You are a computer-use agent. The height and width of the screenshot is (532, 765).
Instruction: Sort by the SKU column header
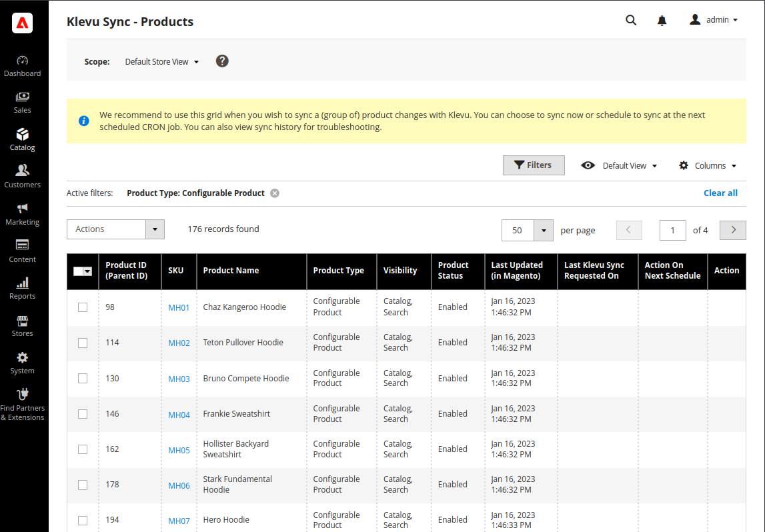click(179, 271)
